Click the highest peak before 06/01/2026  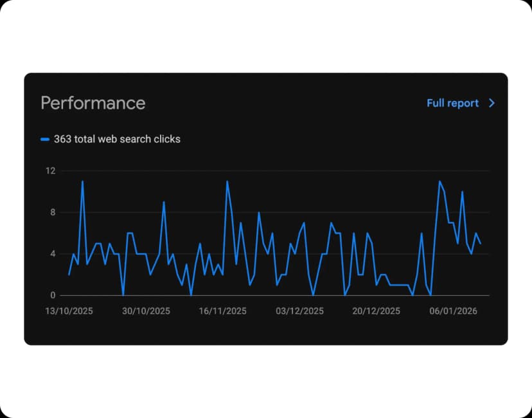[x=439, y=181]
